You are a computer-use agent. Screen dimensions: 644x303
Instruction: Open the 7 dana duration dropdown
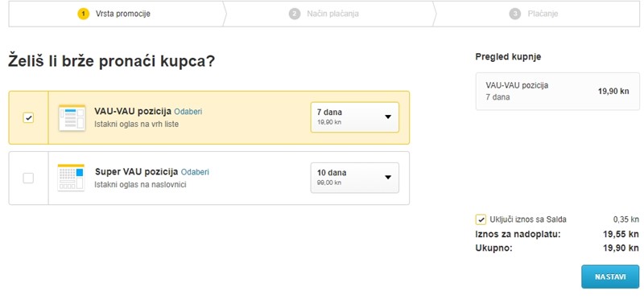tap(354, 117)
